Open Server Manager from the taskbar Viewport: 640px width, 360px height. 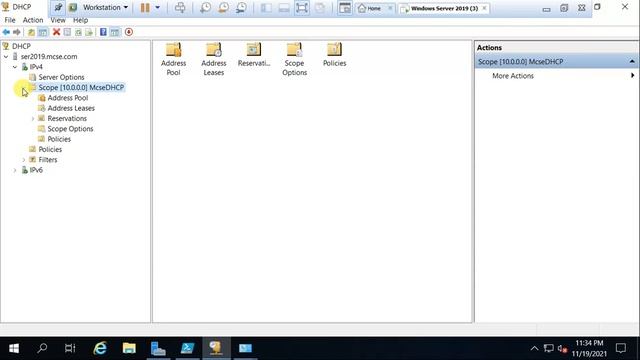click(x=158, y=348)
